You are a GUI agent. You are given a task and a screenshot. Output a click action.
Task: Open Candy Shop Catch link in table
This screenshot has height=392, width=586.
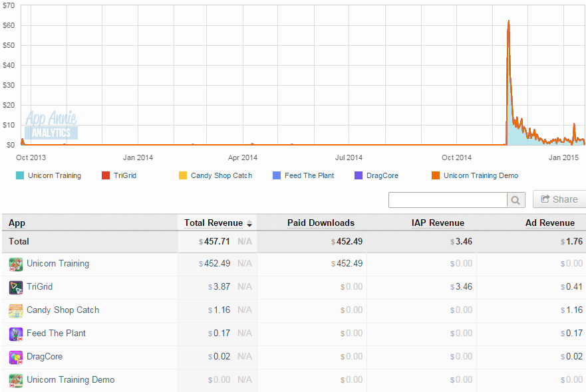tap(63, 310)
